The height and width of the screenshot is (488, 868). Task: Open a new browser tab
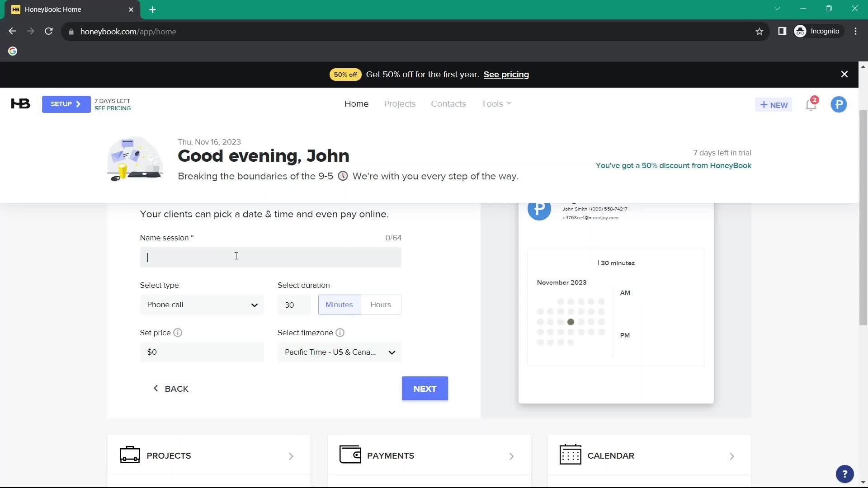coord(153,9)
